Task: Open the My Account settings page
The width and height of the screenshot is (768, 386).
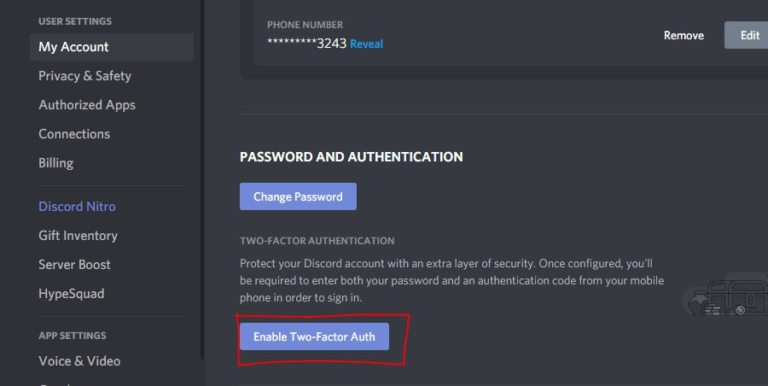Action: (x=112, y=47)
